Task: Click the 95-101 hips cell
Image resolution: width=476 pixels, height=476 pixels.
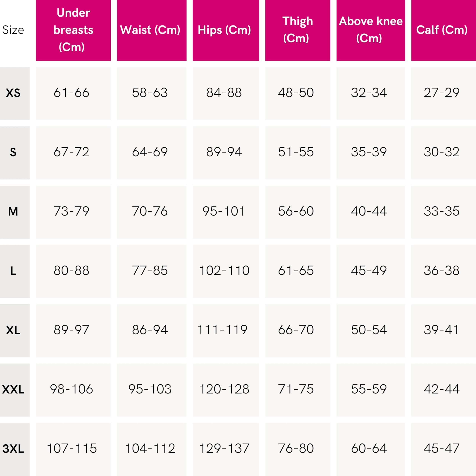Action: [x=224, y=211]
